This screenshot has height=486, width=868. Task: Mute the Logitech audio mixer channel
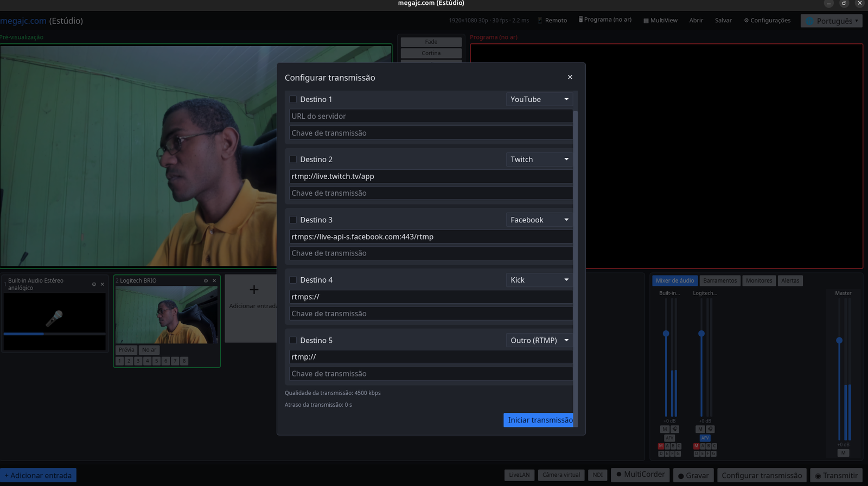[x=700, y=429]
